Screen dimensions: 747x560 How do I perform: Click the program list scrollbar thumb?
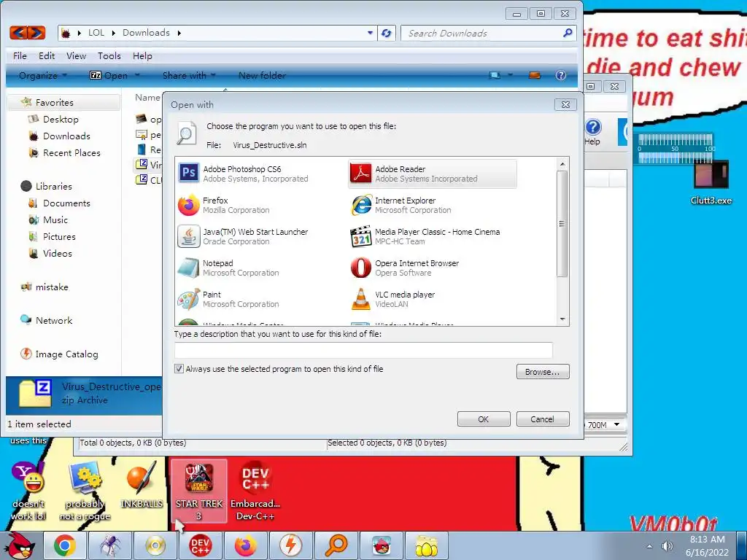click(x=562, y=223)
